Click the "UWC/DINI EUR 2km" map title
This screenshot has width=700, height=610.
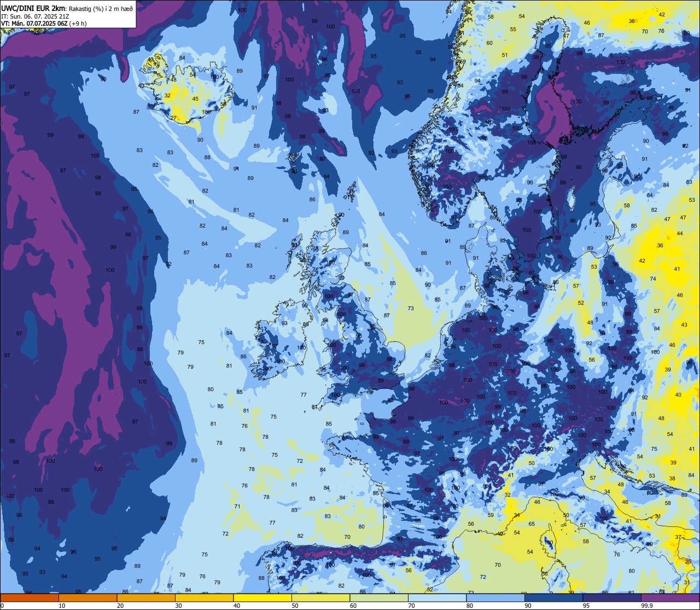coord(33,8)
